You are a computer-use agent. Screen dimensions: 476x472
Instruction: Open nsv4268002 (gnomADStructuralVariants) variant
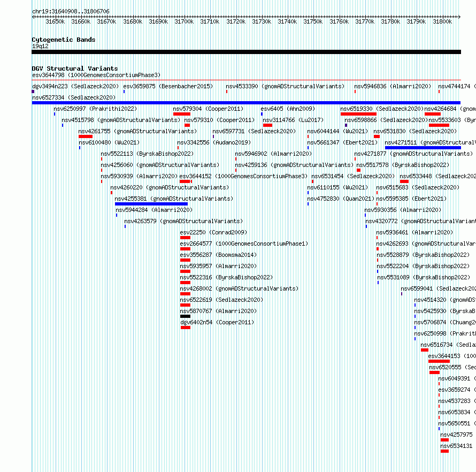(239, 288)
